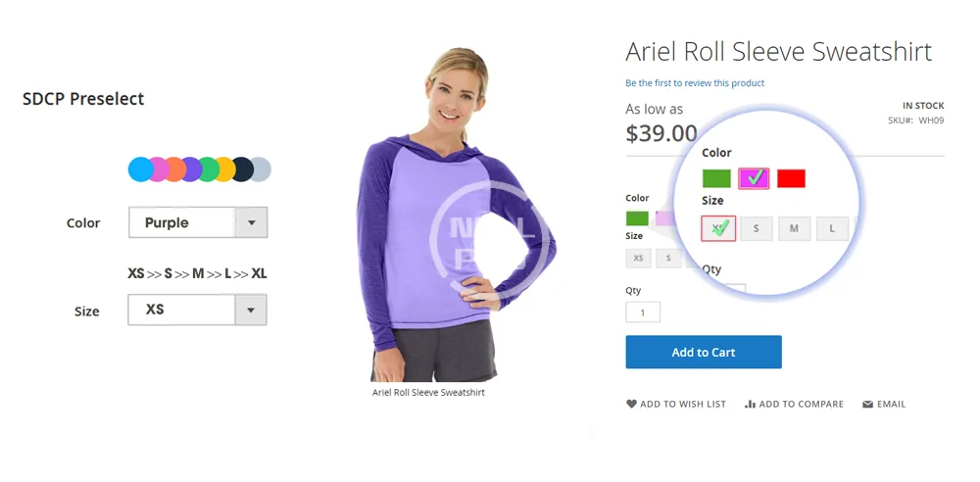
Task: Click the Add to Cart button
Action: (x=703, y=352)
